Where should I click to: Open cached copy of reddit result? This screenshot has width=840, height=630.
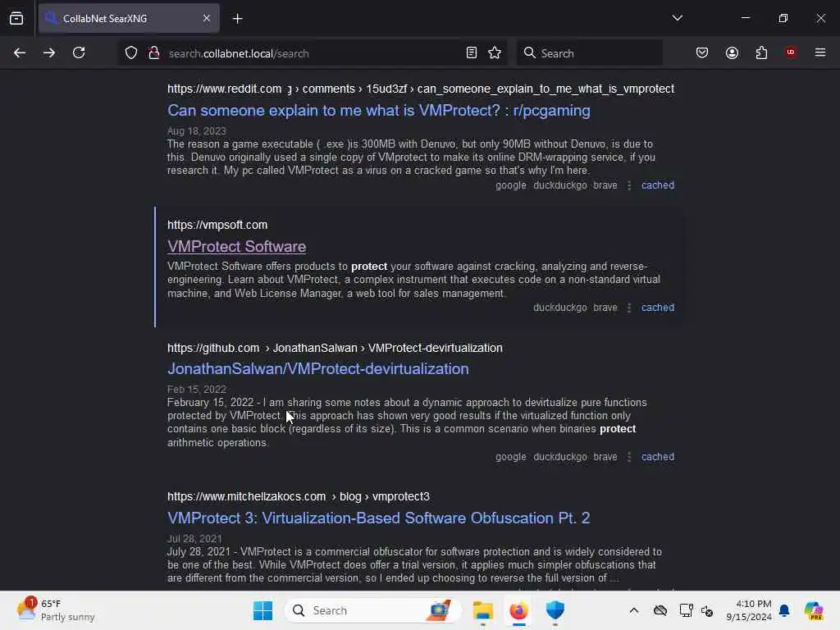coord(658,185)
